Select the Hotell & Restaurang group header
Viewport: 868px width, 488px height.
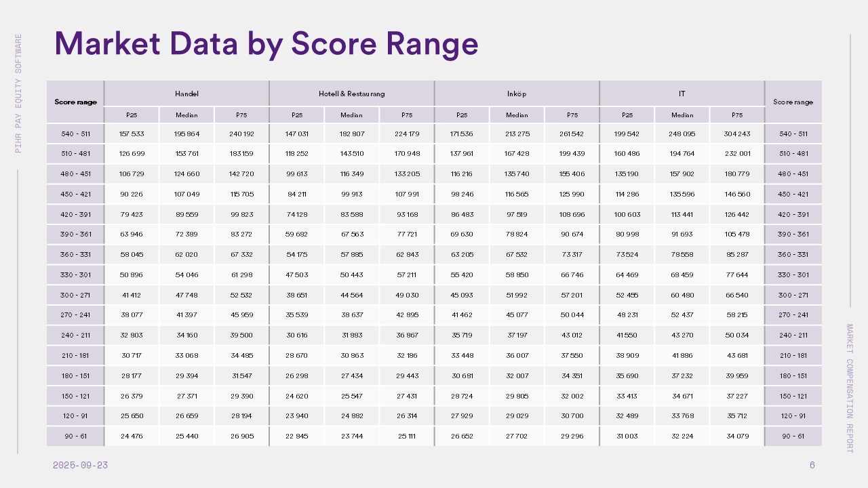(x=351, y=94)
